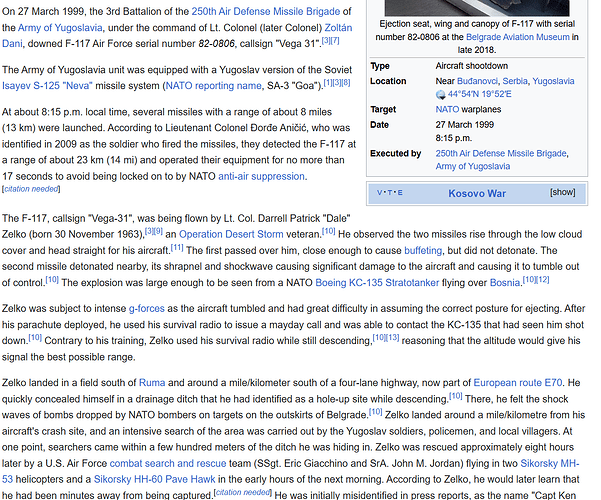Click the 'T' talk link in the navbox
The width and height of the screenshot is (601, 500).
pyautogui.click(x=390, y=192)
